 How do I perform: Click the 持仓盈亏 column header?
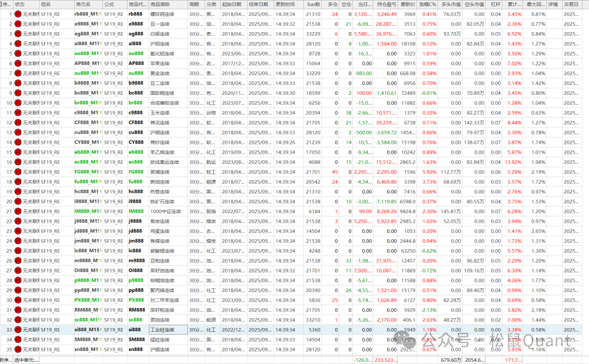(x=386, y=4)
